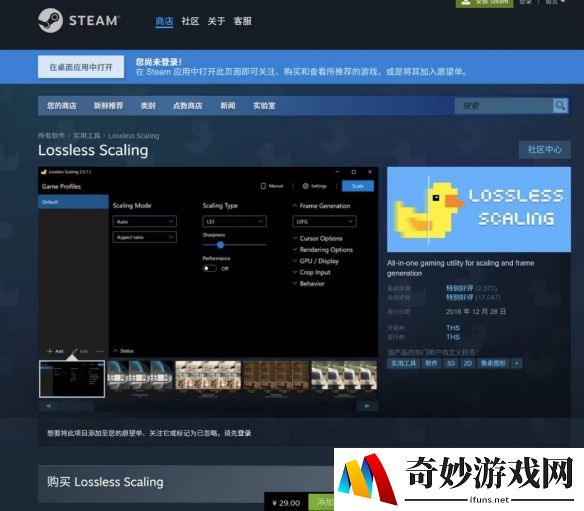584x511 pixels.
Task: Open the three-dot more options icon
Action: pyautogui.click(x=100, y=351)
